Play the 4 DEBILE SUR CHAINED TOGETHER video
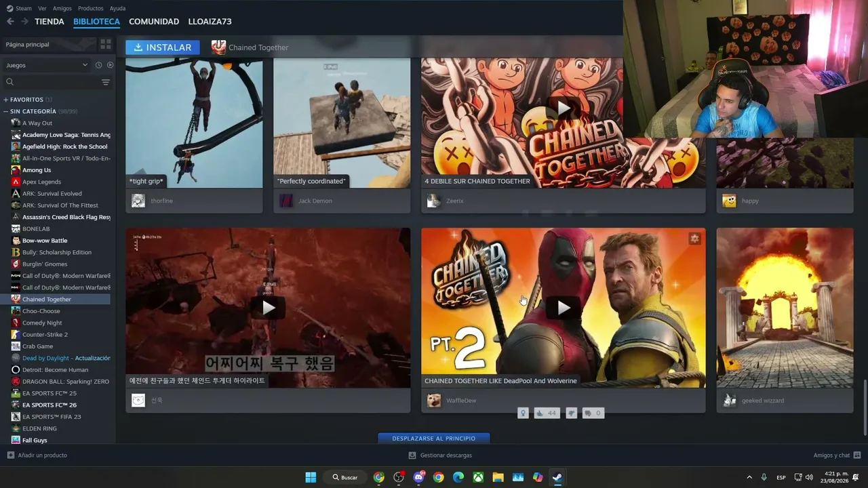 pyautogui.click(x=564, y=108)
